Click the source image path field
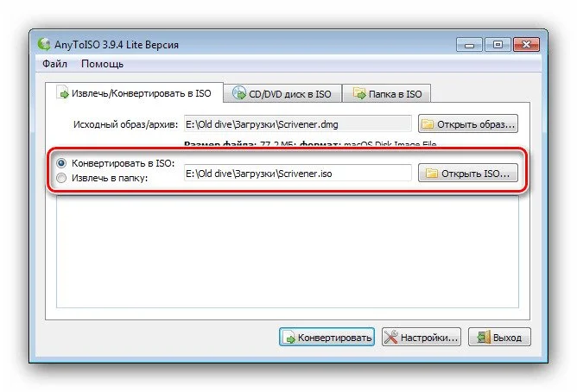577x392 pixels. click(297, 124)
